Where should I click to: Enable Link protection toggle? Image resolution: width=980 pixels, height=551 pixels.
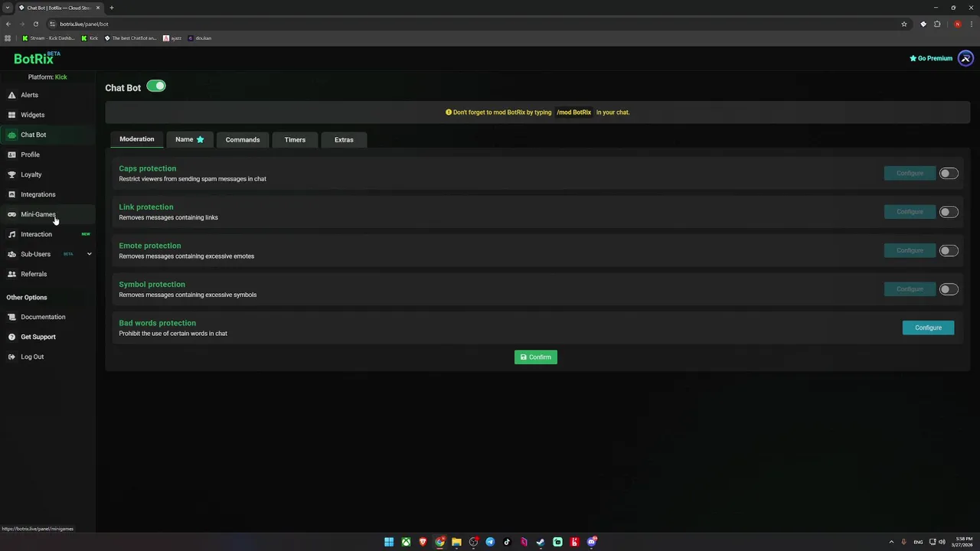949,212
